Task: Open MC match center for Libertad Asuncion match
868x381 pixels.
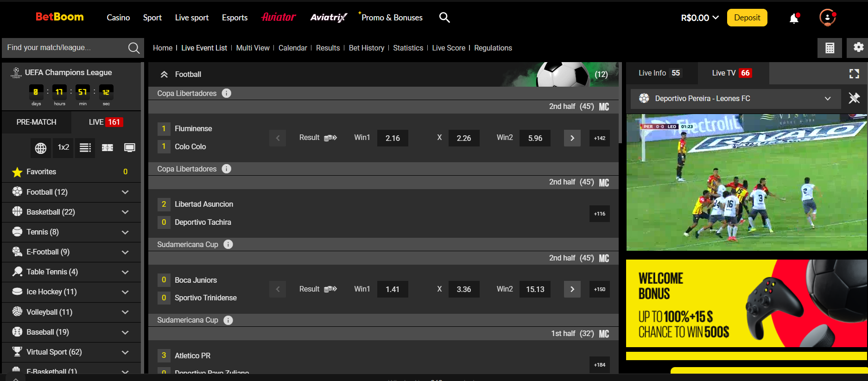Action: [604, 183]
